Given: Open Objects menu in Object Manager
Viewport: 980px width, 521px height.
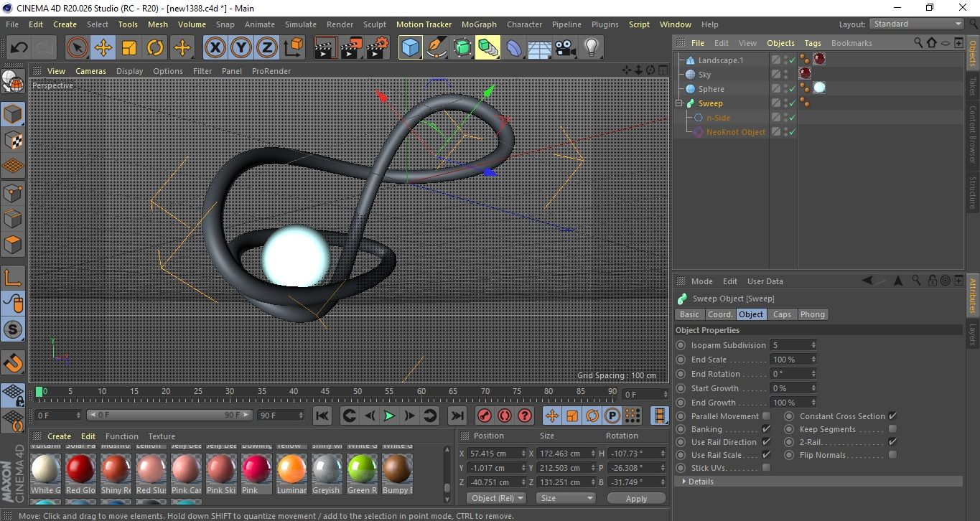Looking at the screenshot, I should (x=780, y=43).
